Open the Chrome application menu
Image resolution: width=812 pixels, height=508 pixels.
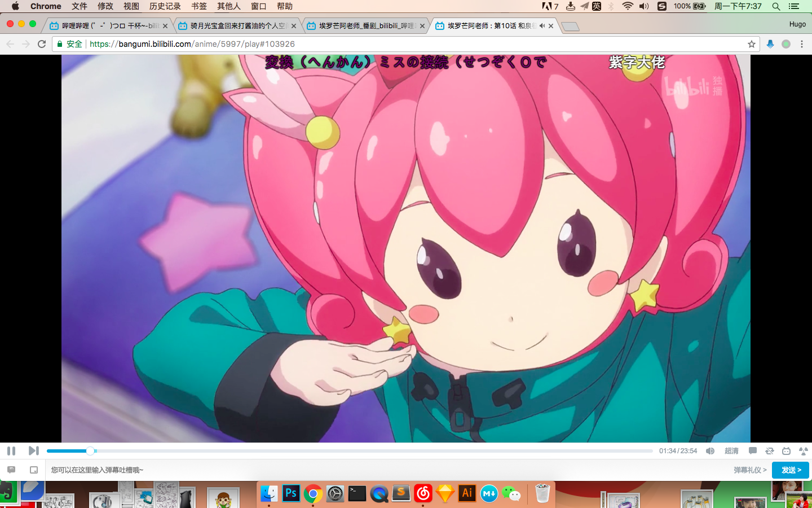click(x=46, y=6)
